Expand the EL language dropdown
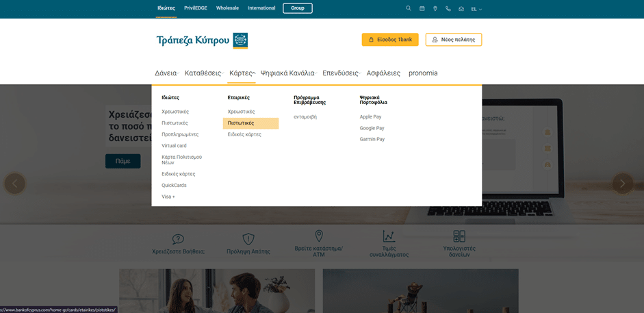This screenshot has height=313, width=644. tap(476, 9)
